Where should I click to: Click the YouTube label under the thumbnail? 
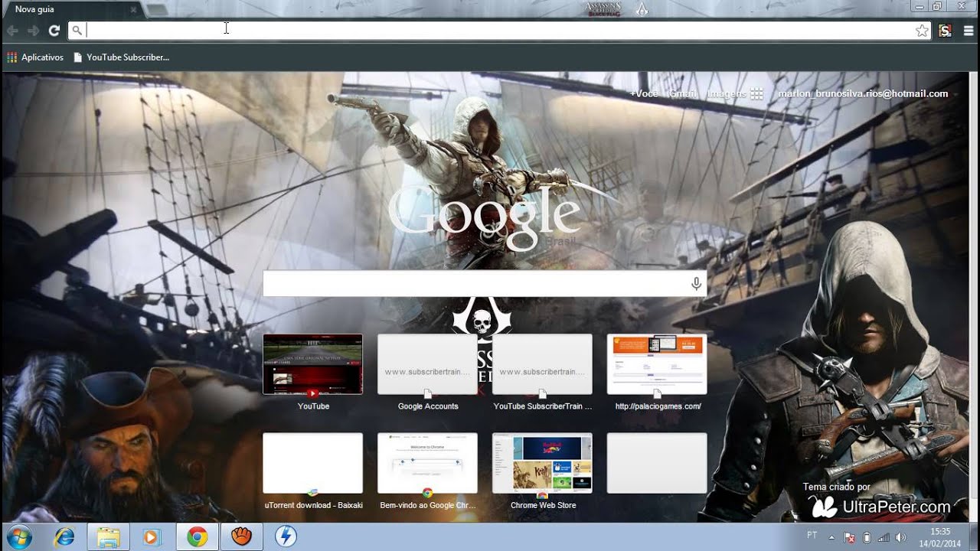313,406
